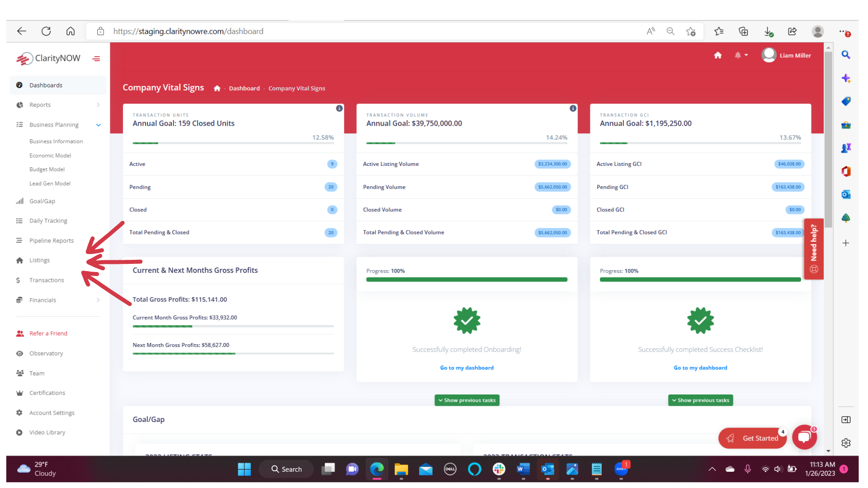
Task: Go to my dashboard under Onboarding
Action: click(467, 368)
